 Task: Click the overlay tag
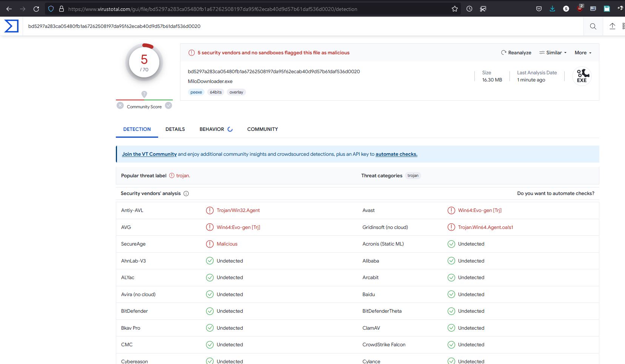coord(236,92)
